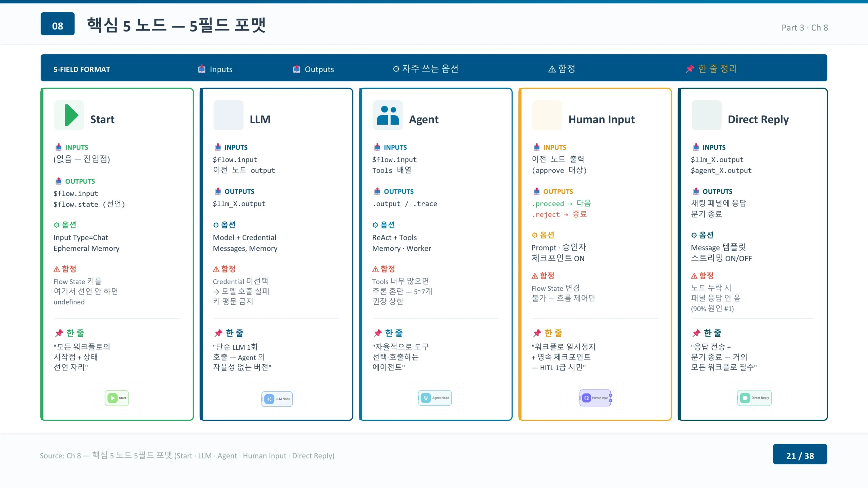Click the Part 3 · Ch 8 label
Screen dimensions: 868x488
(805, 28)
